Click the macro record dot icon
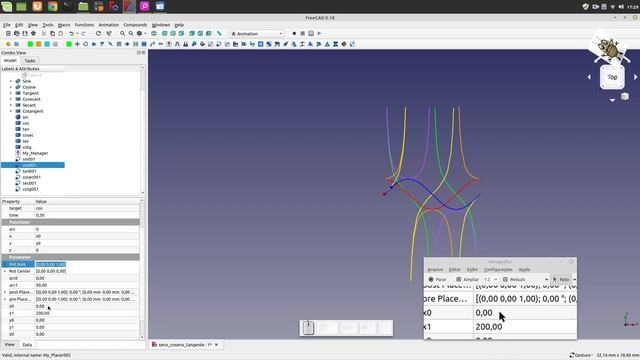This screenshot has width=640, height=360. click(x=294, y=33)
